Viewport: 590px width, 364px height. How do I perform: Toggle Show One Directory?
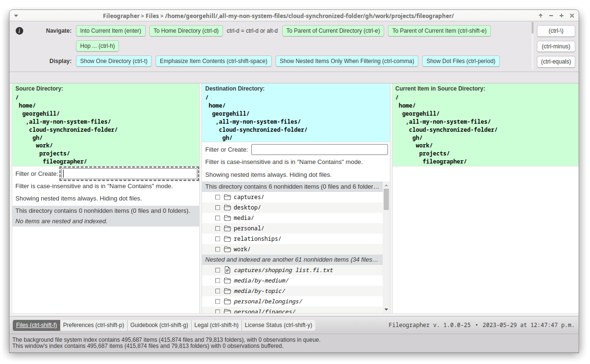114,61
